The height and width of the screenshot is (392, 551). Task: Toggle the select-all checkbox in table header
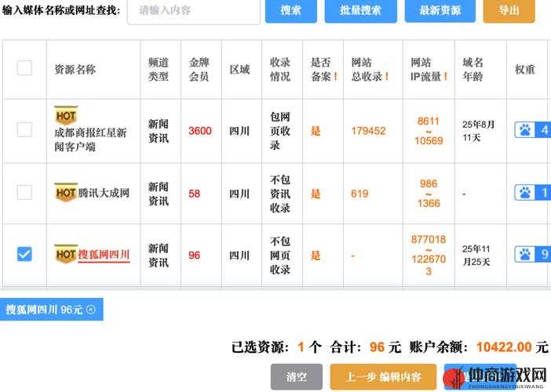click(24, 67)
